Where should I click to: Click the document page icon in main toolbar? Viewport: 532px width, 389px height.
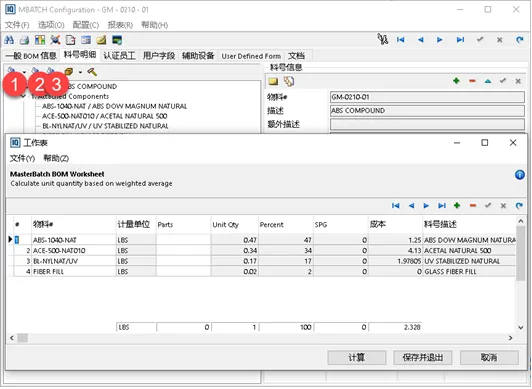(x=70, y=40)
